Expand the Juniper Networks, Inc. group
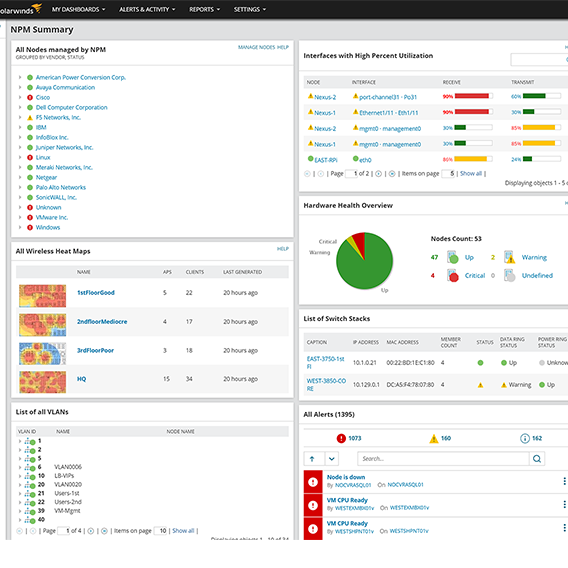This screenshot has width=568, height=568. pyautogui.click(x=20, y=147)
